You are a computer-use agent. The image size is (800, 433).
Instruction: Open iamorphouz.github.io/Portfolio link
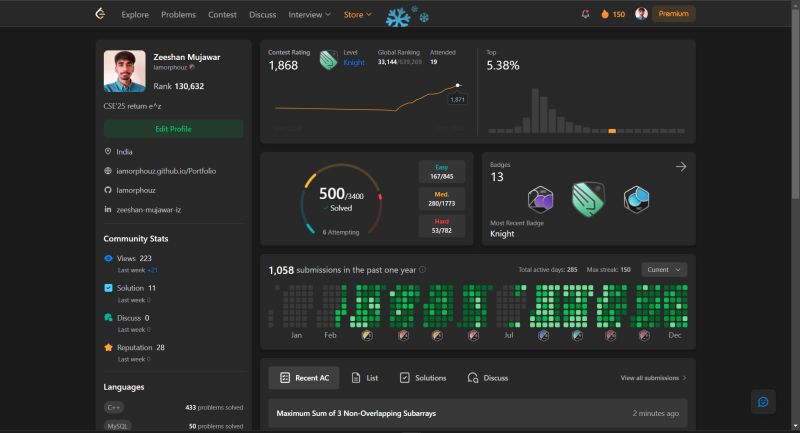[x=166, y=171]
